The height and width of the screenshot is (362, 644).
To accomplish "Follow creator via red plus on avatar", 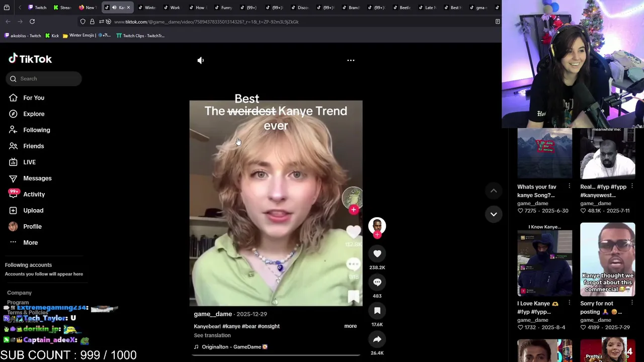I will (x=377, y=235).
